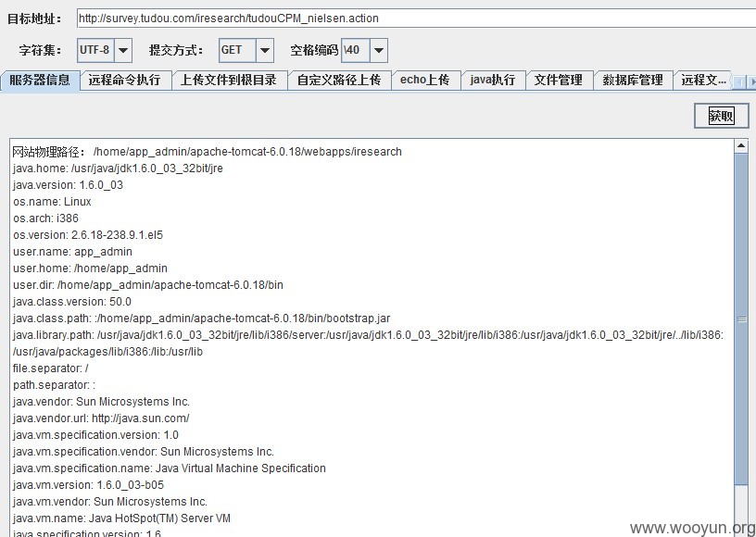
Task: Click the os.arch: i386 line
Action: [45, 219]
